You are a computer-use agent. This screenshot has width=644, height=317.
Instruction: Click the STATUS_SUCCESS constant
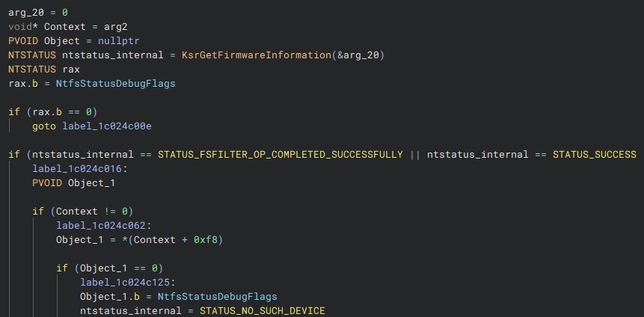pos(595,155)
